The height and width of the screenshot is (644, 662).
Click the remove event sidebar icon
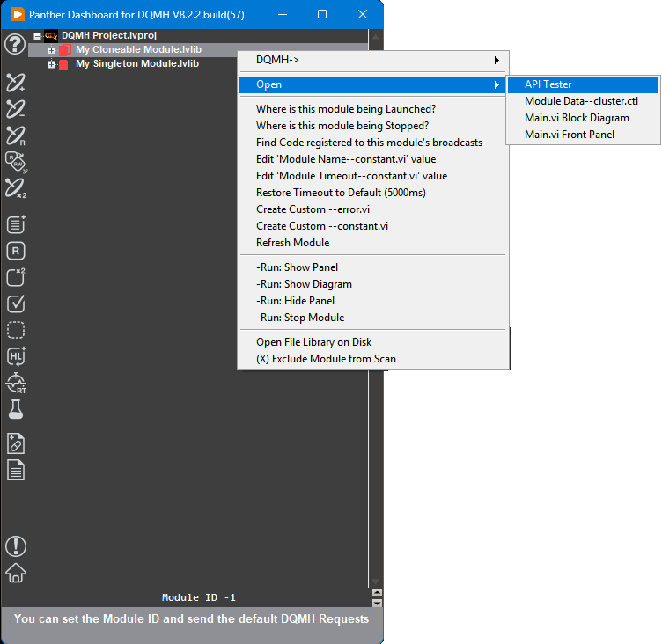pyautogui.click(x=16, y=109)
